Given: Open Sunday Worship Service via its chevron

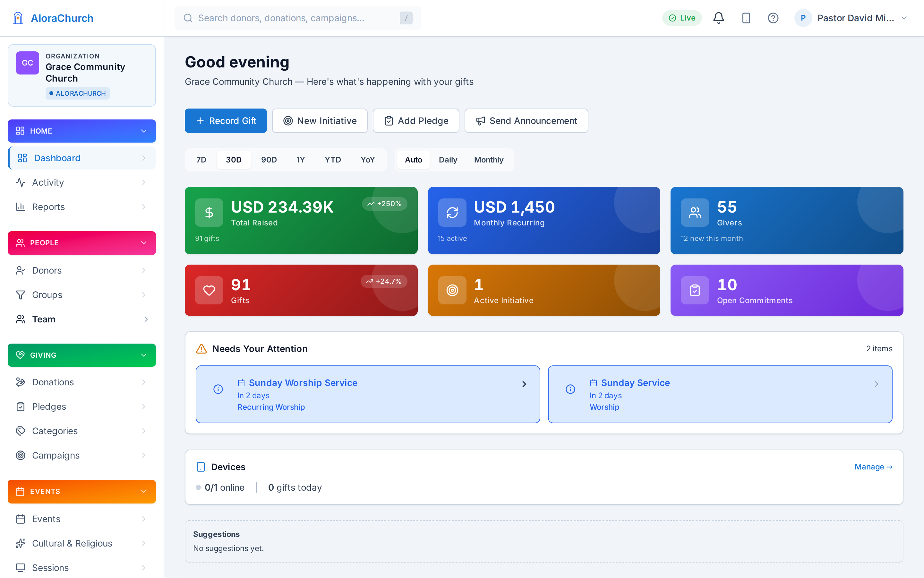Looking at the screenshot, I should coord(524,384).
